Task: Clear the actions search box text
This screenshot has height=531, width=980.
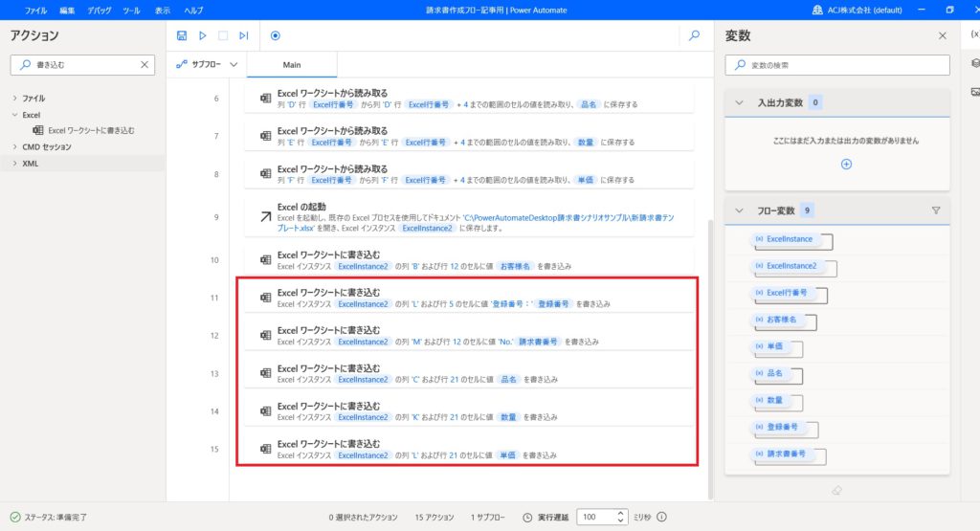Action: tap(145, 65)
